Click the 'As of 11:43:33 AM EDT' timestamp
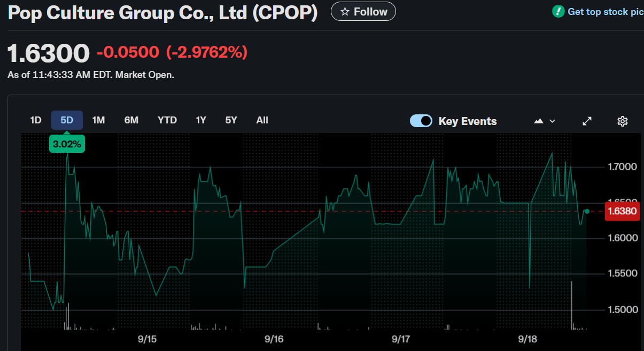The image size is (644, 351). pyautogui.click(x=91, y=75)
